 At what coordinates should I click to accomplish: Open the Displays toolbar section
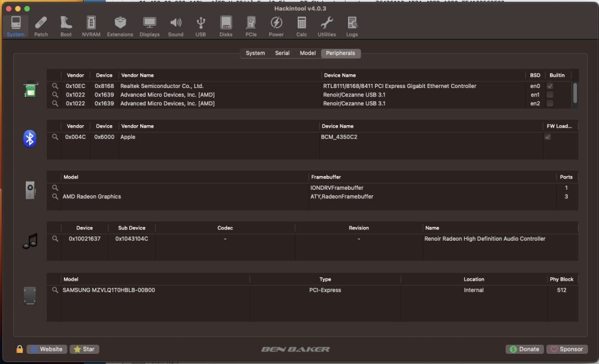pos(149,26)
